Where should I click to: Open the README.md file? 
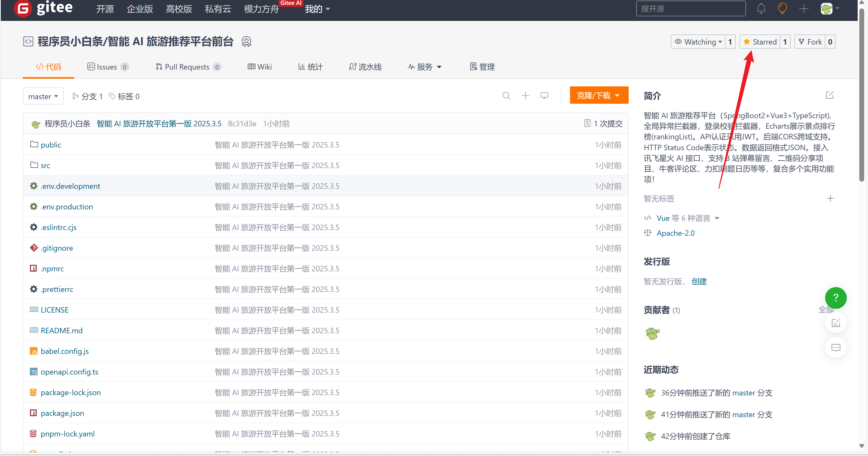point(61,330)
